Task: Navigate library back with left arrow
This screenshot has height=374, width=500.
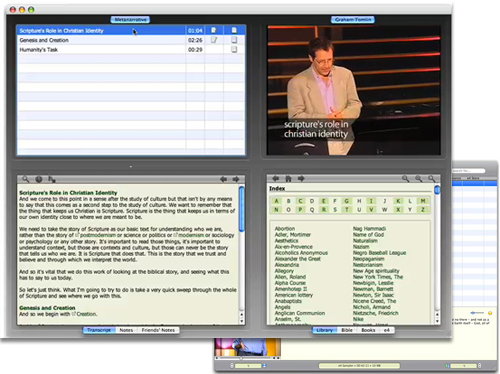Action: click(x=275, y=179)
